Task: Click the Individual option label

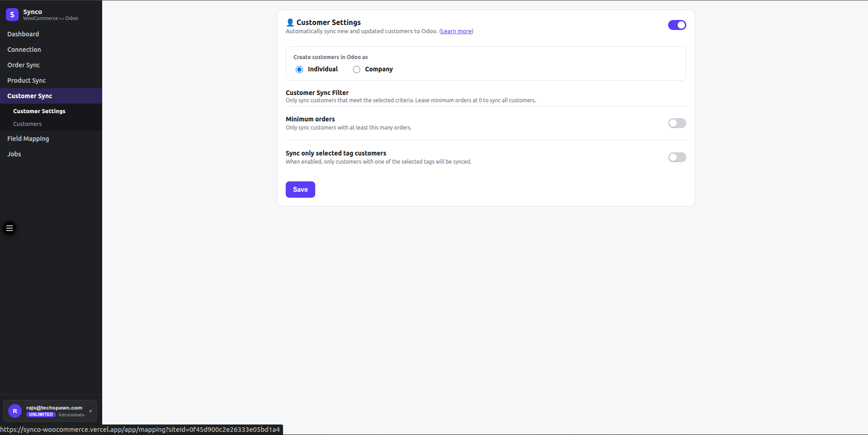Action: 323,69
